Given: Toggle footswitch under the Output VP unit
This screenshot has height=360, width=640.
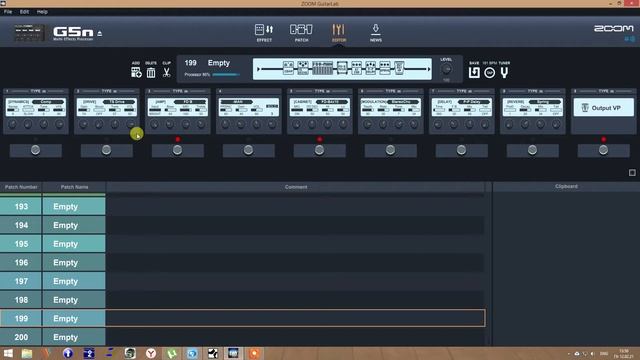Looking at the screenshot, I should 603,150.
